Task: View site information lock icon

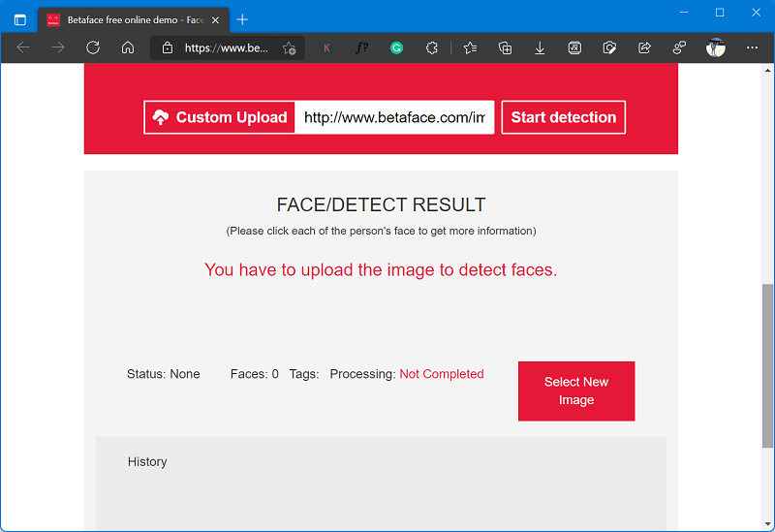Action: [x=168, y=47]
